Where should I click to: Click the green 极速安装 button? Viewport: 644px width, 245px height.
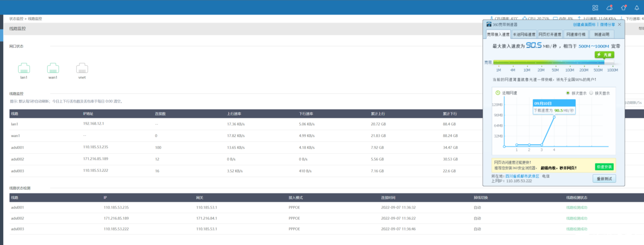[604, 167]
